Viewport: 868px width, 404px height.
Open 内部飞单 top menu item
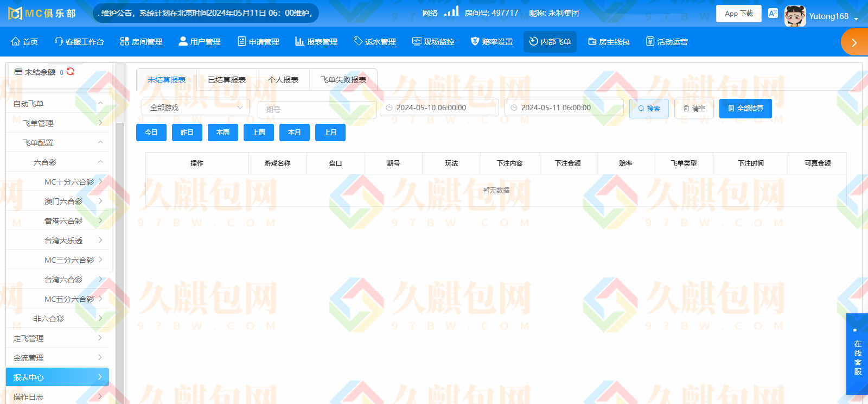[550, 42]
